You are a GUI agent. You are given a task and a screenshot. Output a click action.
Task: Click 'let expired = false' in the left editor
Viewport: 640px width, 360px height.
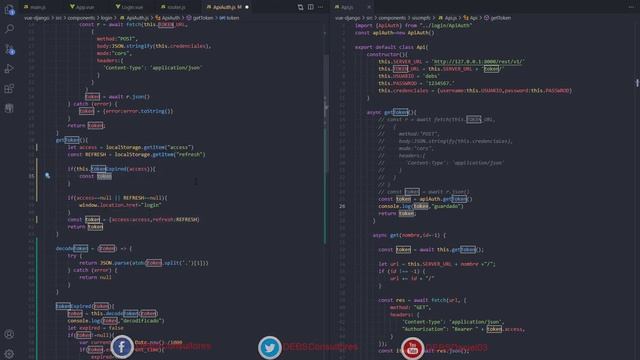click(96, 328)
